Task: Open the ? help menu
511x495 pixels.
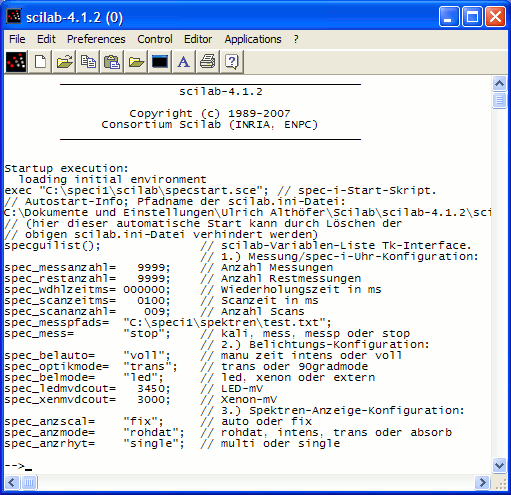Action: point(296,39)
